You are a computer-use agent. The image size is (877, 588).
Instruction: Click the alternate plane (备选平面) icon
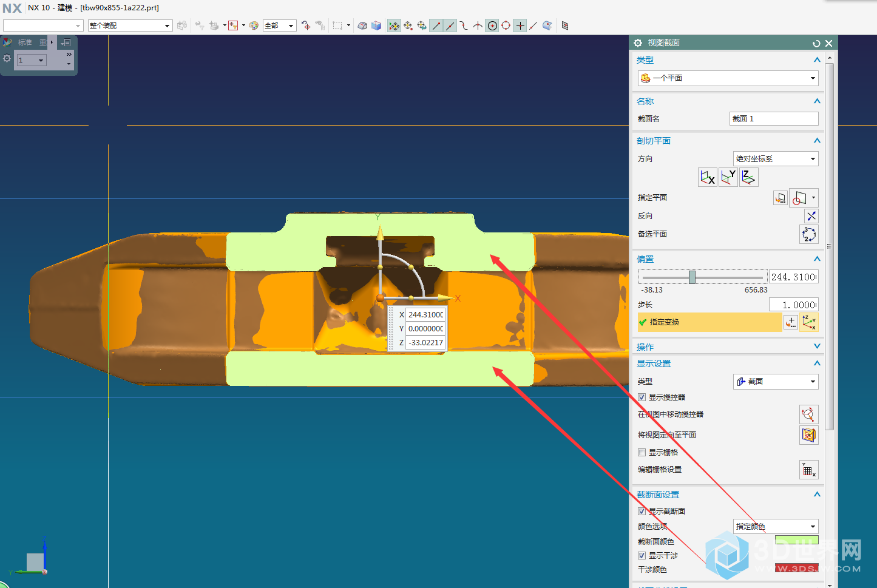pos(809,234)
